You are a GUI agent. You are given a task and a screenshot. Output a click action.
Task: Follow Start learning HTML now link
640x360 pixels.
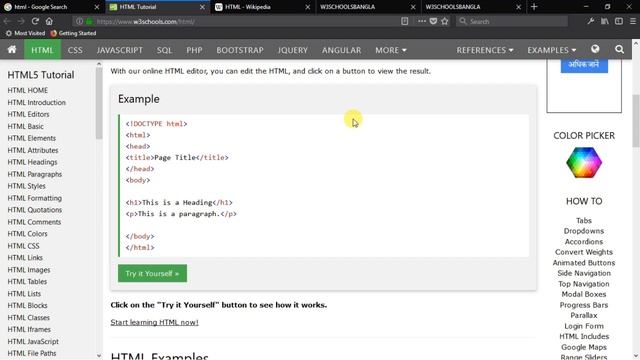(154, 322)
